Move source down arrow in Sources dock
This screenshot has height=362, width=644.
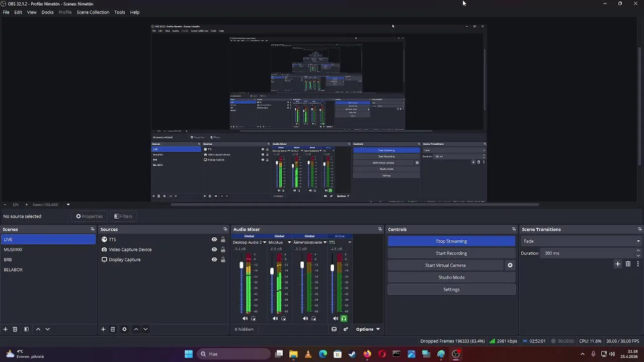coord(145,329)
